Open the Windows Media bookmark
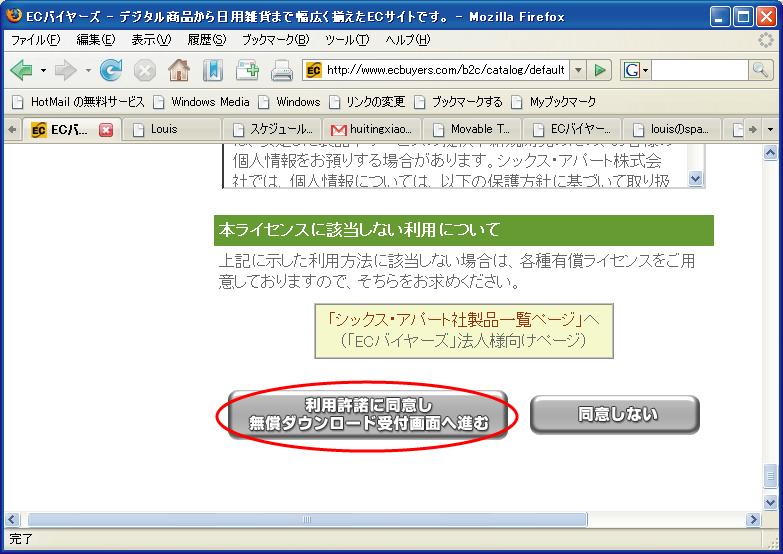Screen dimensions: 783x554 201,102
